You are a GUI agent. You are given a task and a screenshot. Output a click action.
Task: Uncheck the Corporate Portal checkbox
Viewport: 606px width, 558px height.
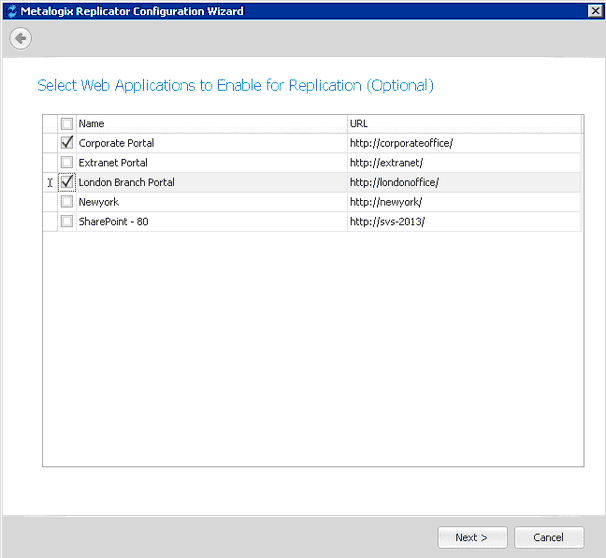pyautogui.click(x=66, y=143)
